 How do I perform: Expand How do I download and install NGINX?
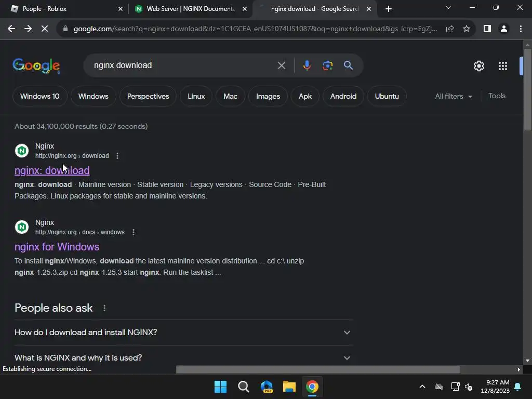pos(183,332)
